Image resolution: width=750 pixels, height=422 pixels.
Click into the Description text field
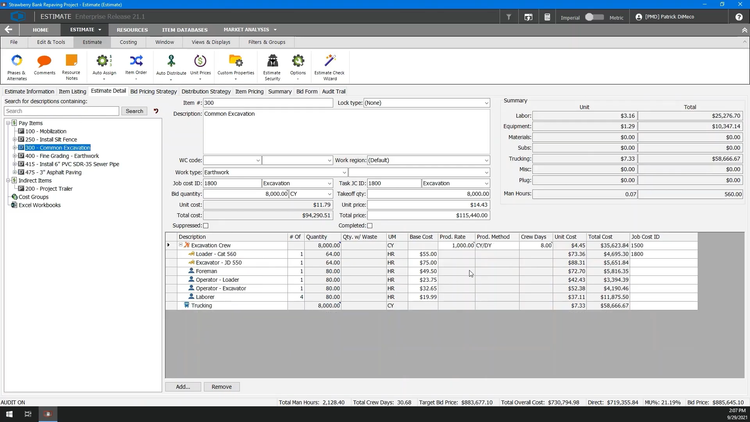point(345,130)
